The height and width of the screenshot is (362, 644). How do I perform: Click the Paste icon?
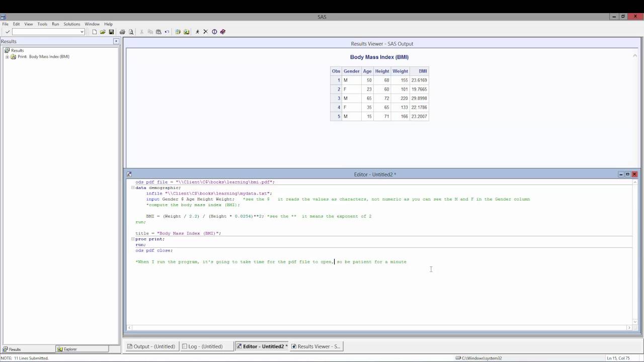(x=158, y=32)
